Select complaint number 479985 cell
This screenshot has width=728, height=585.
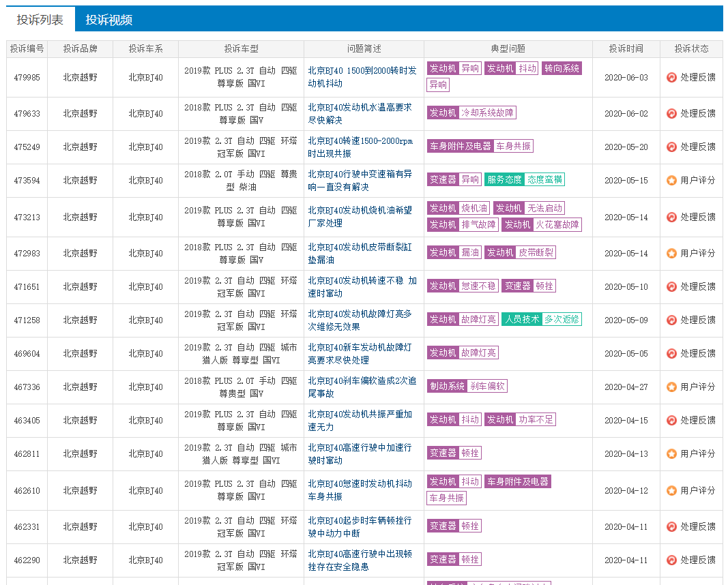pyautogui.click(x=27, y=78)
